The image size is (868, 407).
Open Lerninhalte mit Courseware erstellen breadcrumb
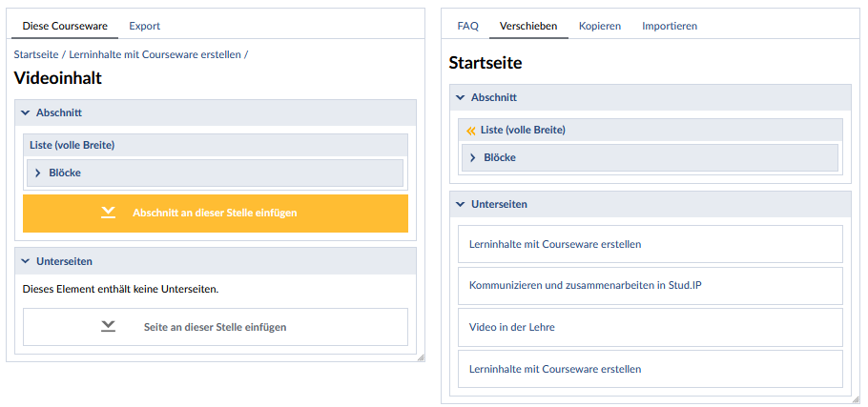coord(155,54)
